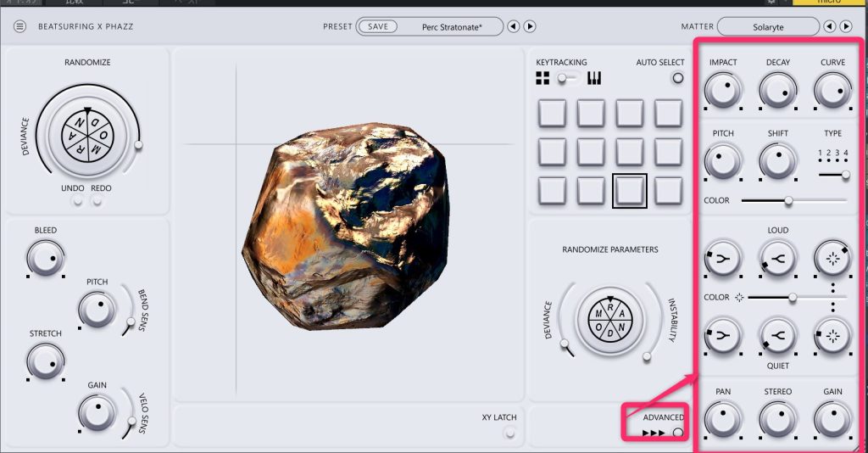Select the outlined pad in bottom row
The width and height of the screenshot is (868, 453).
(x=629, y=191)
